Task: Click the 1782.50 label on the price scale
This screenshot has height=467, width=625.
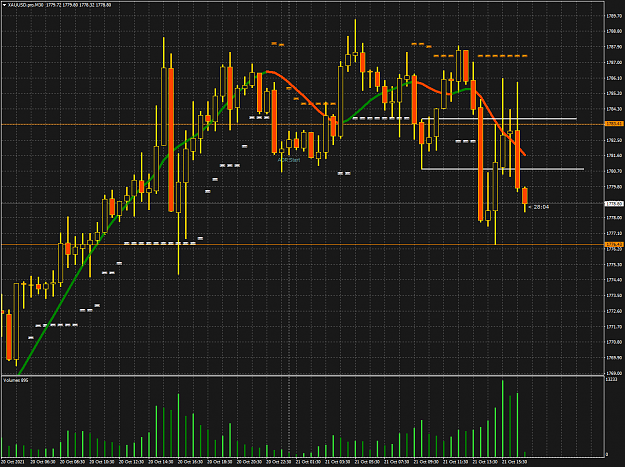Action: click(x=614, y=140)
